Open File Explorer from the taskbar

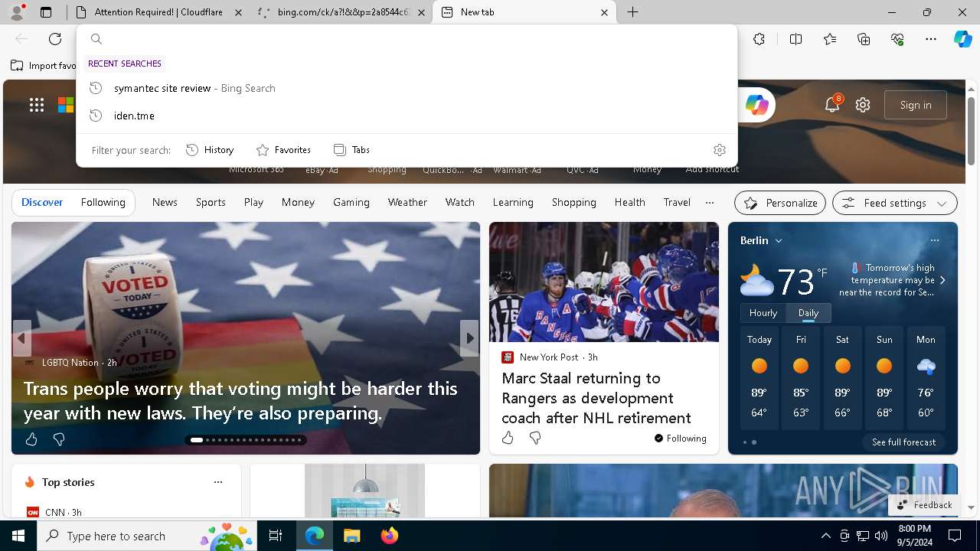point(351,536)
